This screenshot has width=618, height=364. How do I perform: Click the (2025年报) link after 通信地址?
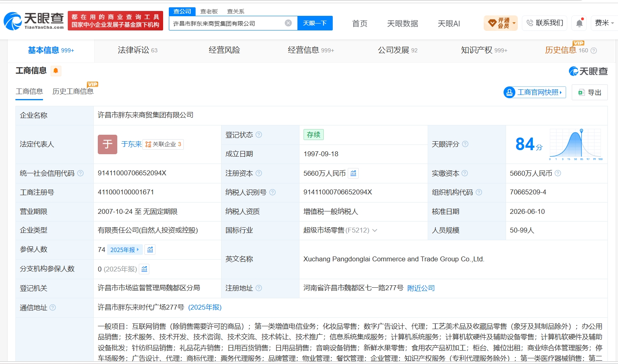pyautogui.click(x=205, y=308)
